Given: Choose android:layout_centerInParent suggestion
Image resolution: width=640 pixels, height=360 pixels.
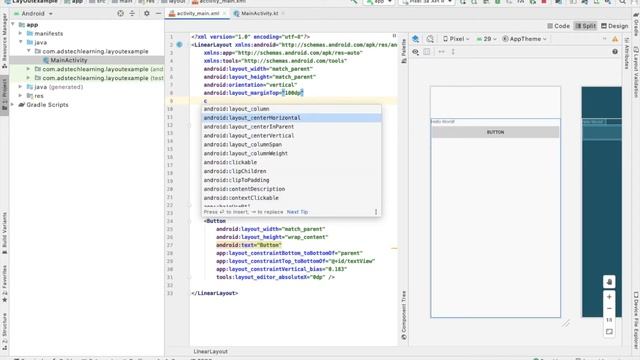Looking at the screenshot, I should 291,127.
